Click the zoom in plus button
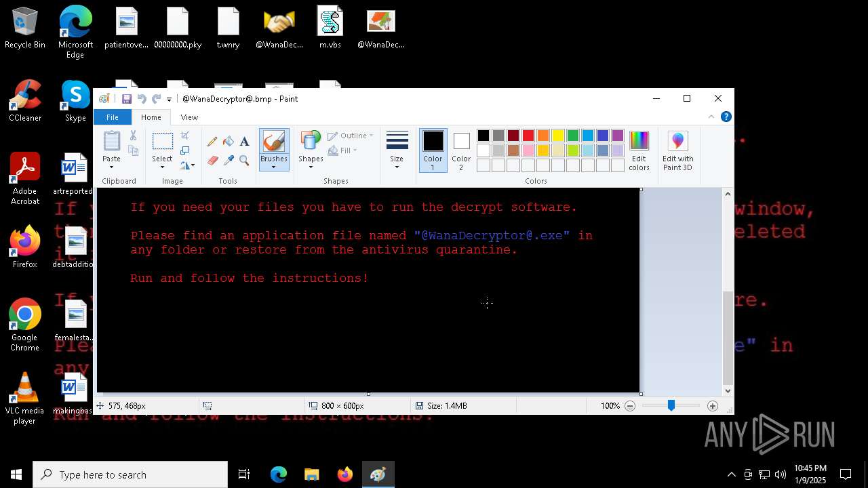The image size is (868, 488). pyautogui.click(x=713, y=406)
